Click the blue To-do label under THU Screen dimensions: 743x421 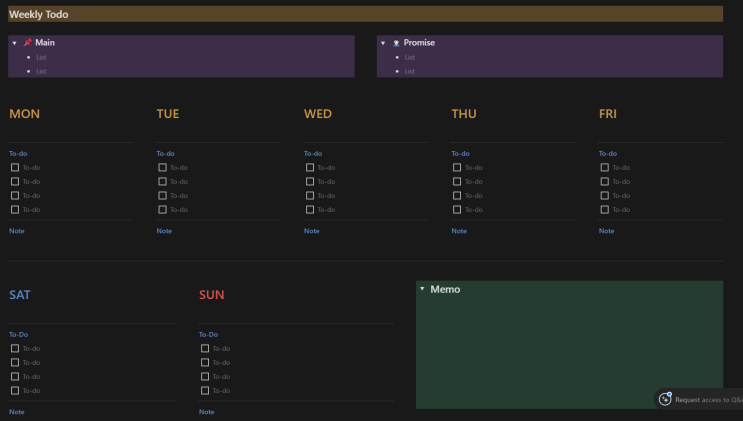pos(460,154)
